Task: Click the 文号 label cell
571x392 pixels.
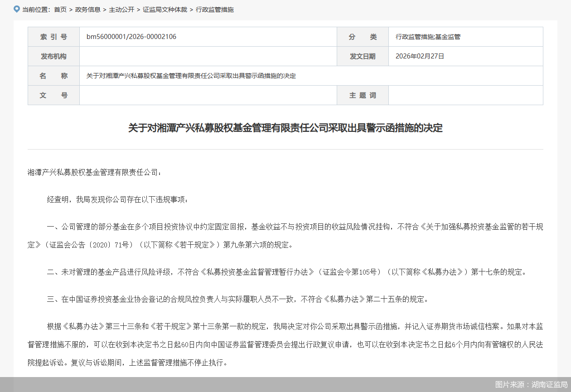Action: (53, 95)
